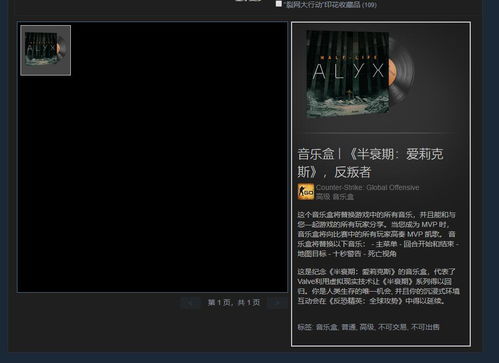Click the 音乐盒 tag in the tags line

point(327,327)
